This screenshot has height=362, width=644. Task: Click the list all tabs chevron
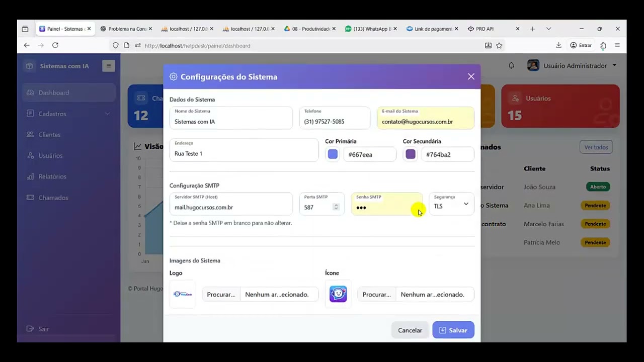(x=548, y=29)
